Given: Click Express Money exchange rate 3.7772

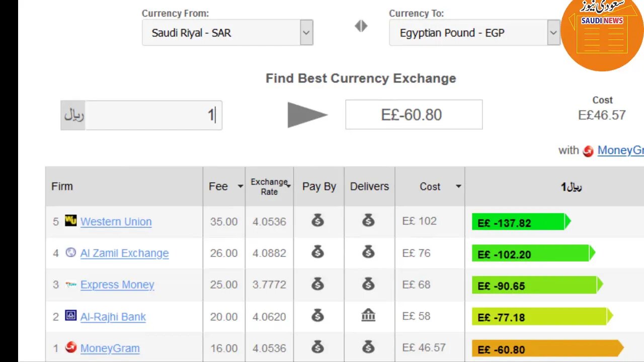Looking at the screenshot, I should tap(269, 285).
